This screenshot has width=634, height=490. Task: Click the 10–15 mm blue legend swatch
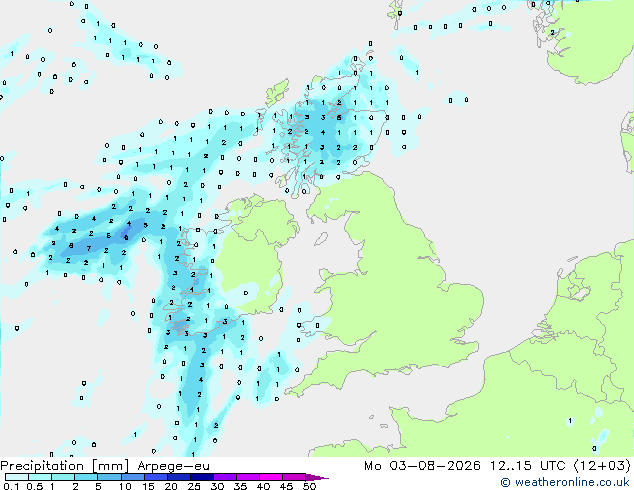[x=132, y=477]
